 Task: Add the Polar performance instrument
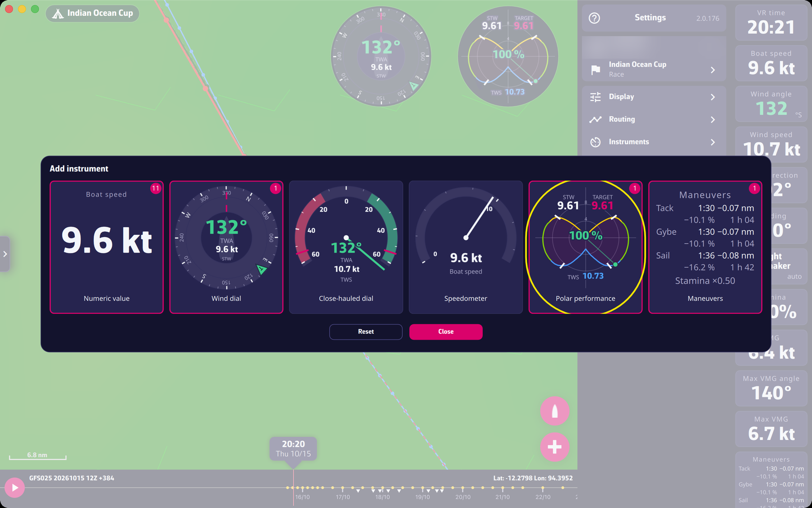tap(586, 247)
